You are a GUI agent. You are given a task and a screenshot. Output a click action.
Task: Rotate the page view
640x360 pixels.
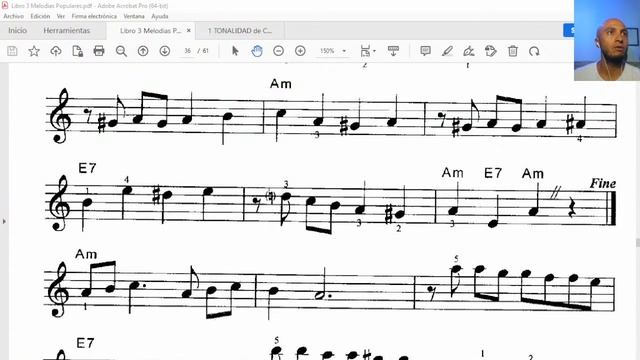click(x=534, y=51)
